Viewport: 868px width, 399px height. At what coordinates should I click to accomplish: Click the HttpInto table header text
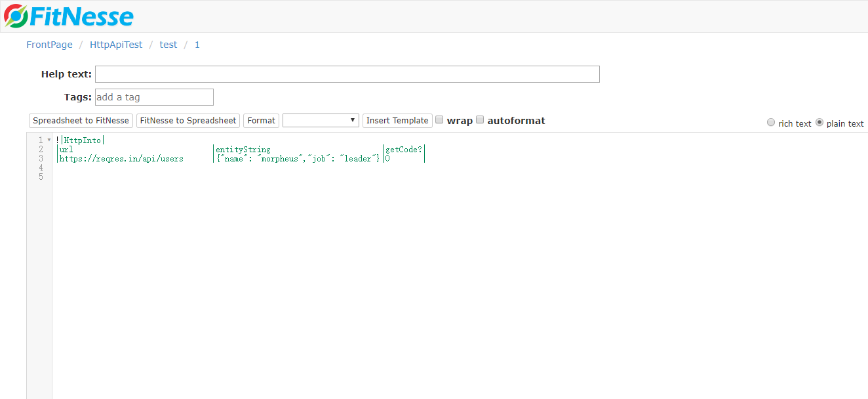[x=83, y=140]
